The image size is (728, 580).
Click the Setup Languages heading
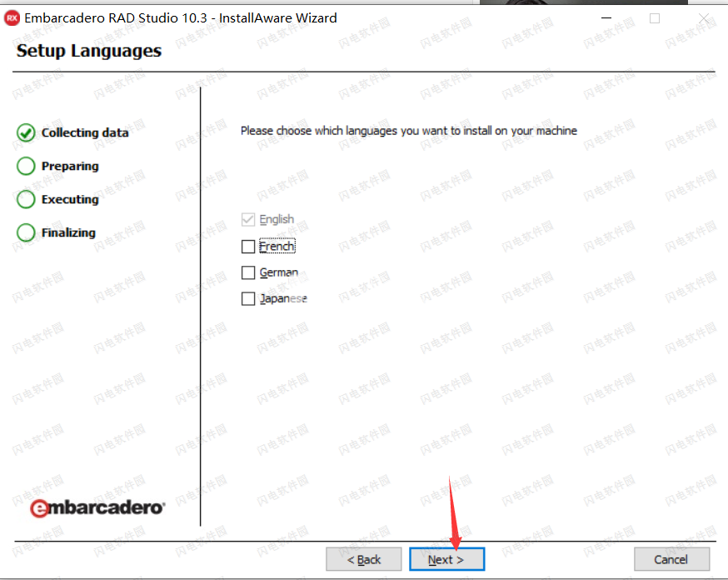89,51
